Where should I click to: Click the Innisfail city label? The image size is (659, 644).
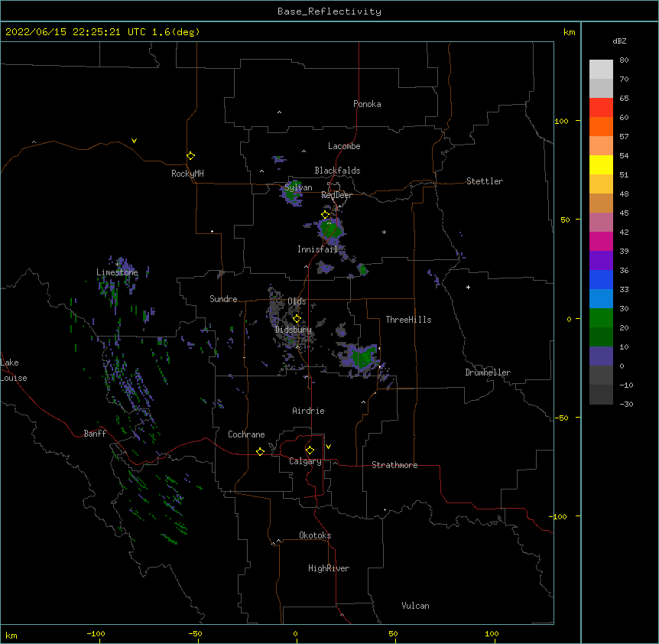(x=317, y=249)
